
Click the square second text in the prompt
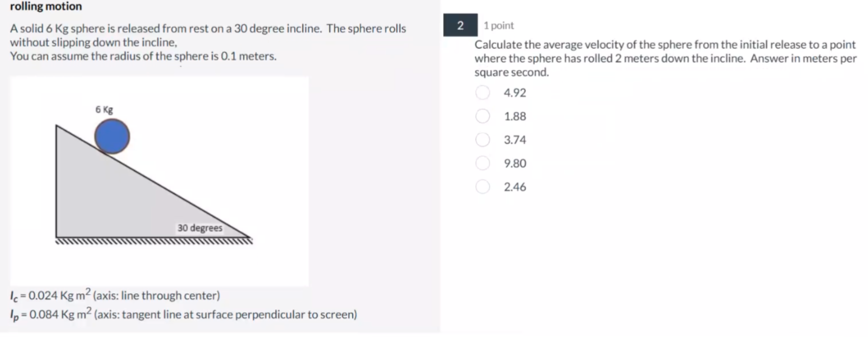[x=510, y=72]
